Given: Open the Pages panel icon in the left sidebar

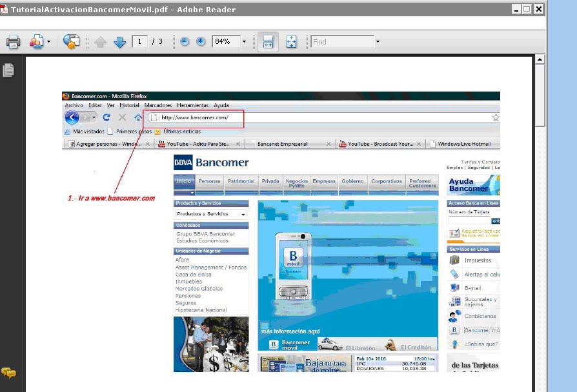Looking at the screenshot, I should pos(8,70).
